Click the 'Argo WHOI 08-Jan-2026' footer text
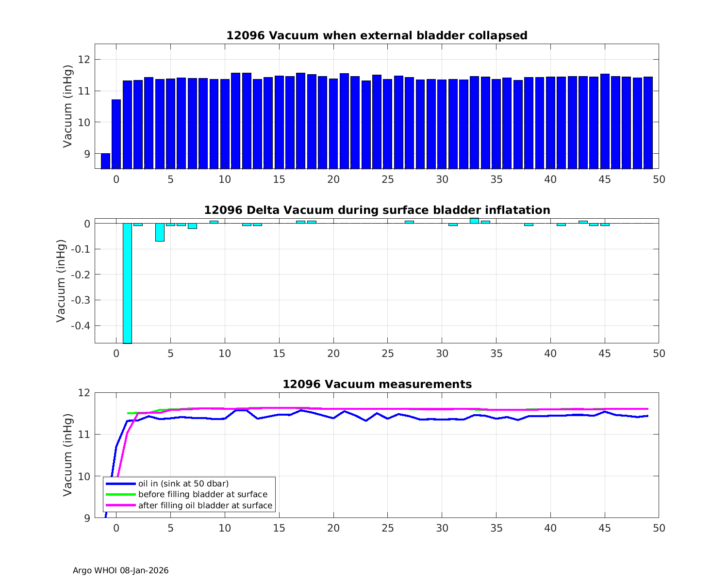This screenshot has height=582, width=728. click(120, 571)
